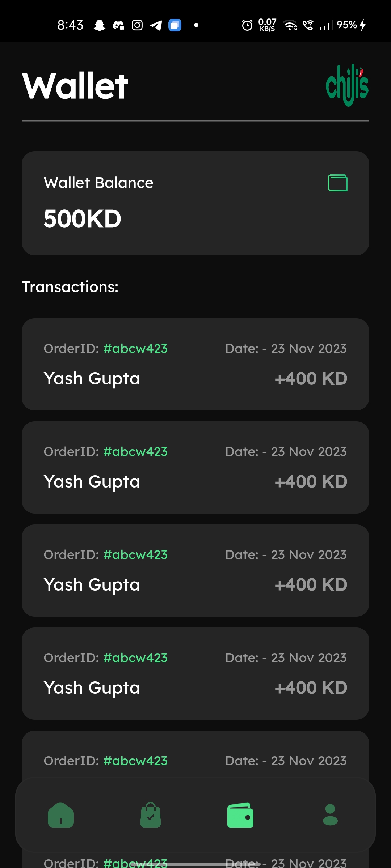
Task: Select the Wallet tab icon
Action: [240, 815]
